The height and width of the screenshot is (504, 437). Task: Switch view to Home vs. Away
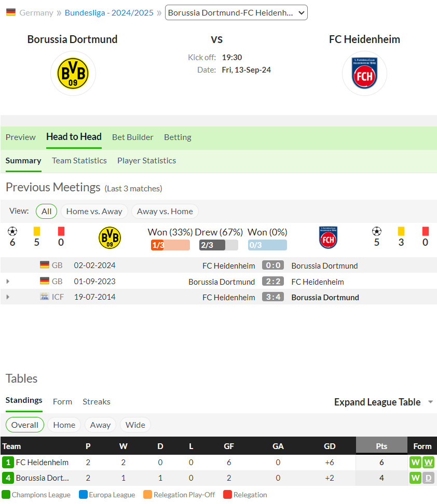(94, 211)
